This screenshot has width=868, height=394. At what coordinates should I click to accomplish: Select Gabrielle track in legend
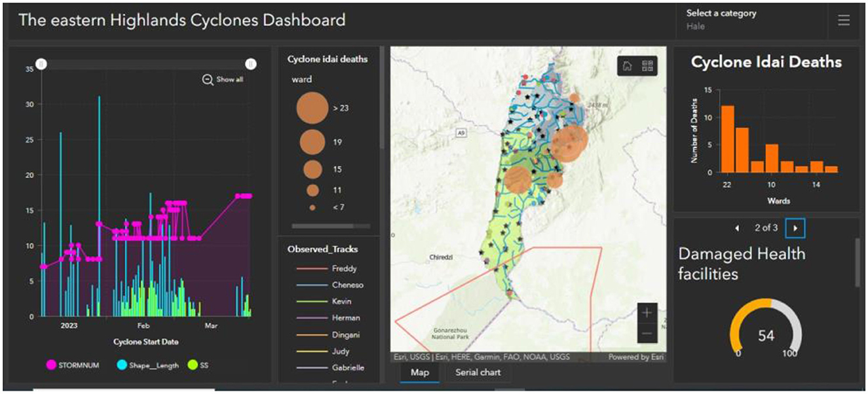click(330, 368)
